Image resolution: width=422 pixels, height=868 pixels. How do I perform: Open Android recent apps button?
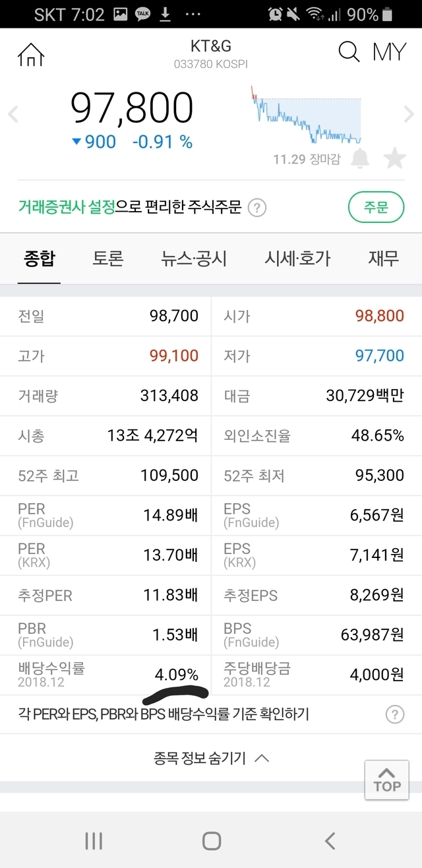pyautogui.click(x=94, y=840)
